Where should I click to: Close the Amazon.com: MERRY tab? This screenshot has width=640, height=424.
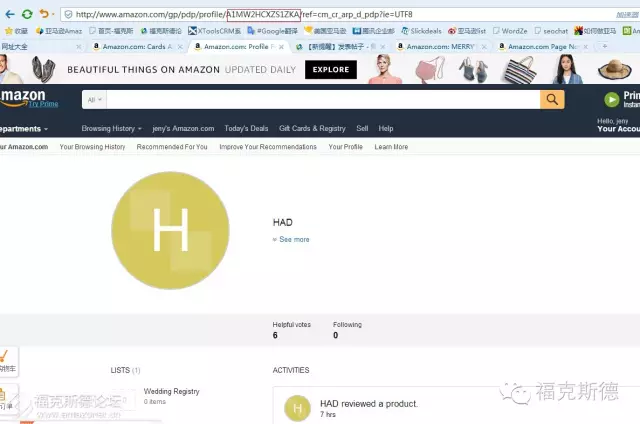pos(484,47)
